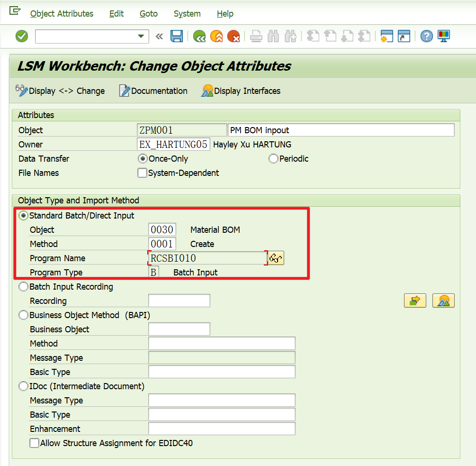Select the Once-Only data transfer option
This screenshot has width=476, height=466.
pyautogui.click(x=143, y=158)
